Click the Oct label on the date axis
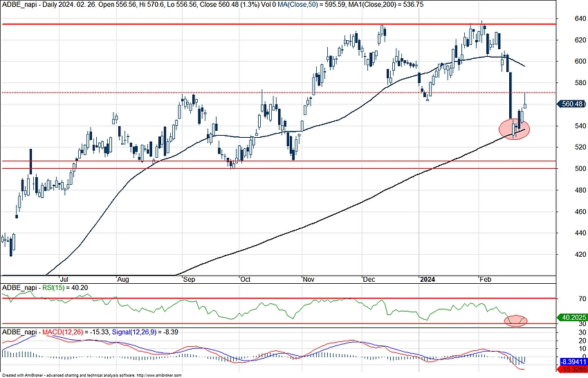 tap(246, 280)
